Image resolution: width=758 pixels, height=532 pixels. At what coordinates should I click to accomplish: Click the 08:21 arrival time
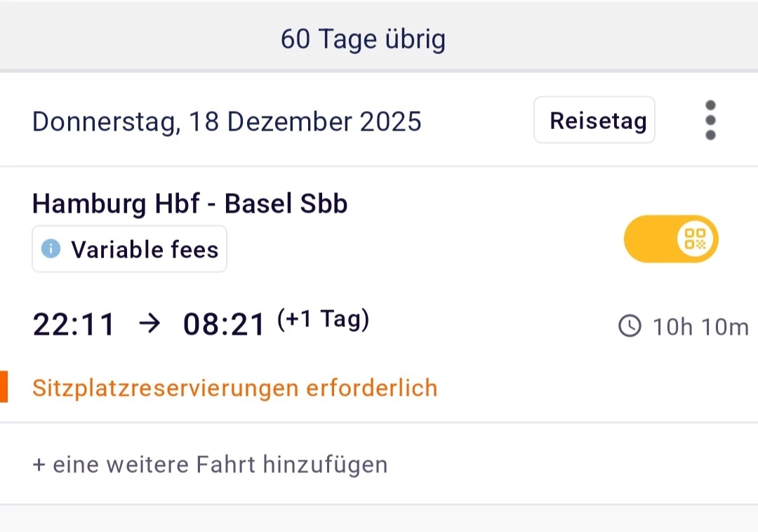point(225,325)
